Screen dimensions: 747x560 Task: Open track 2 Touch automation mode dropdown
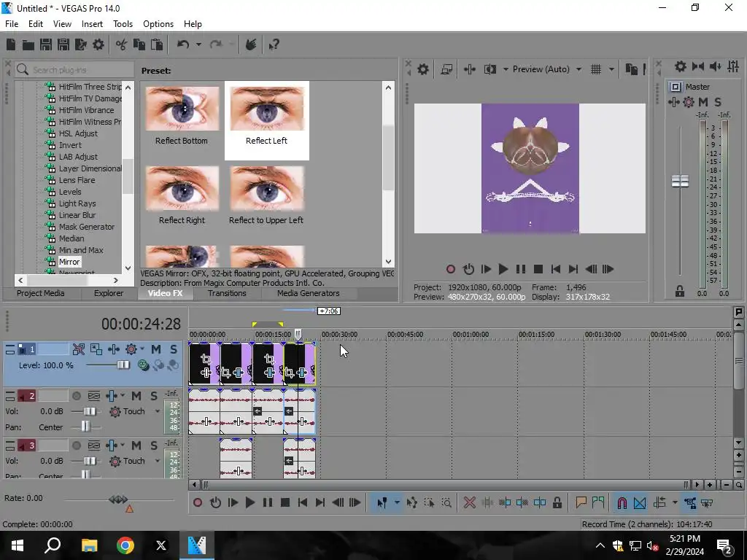point(158,411)
